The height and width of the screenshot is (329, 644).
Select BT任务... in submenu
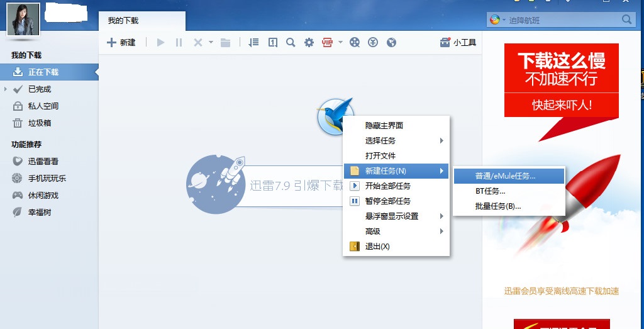tap(509, 191)
